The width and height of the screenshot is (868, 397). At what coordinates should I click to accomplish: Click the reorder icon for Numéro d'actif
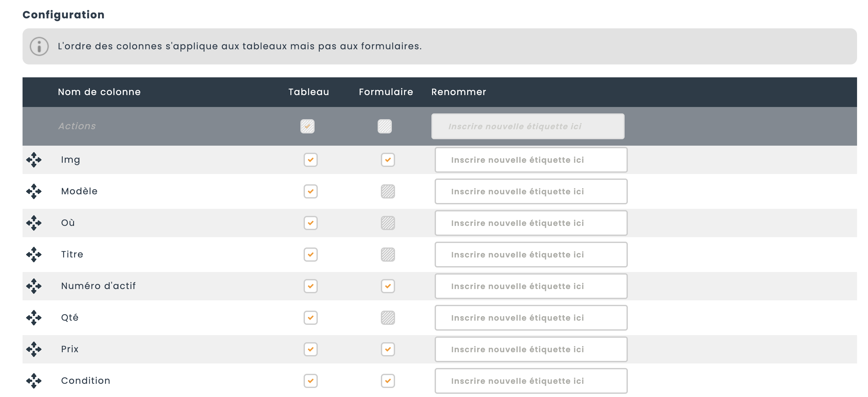(x=34, y=286)
